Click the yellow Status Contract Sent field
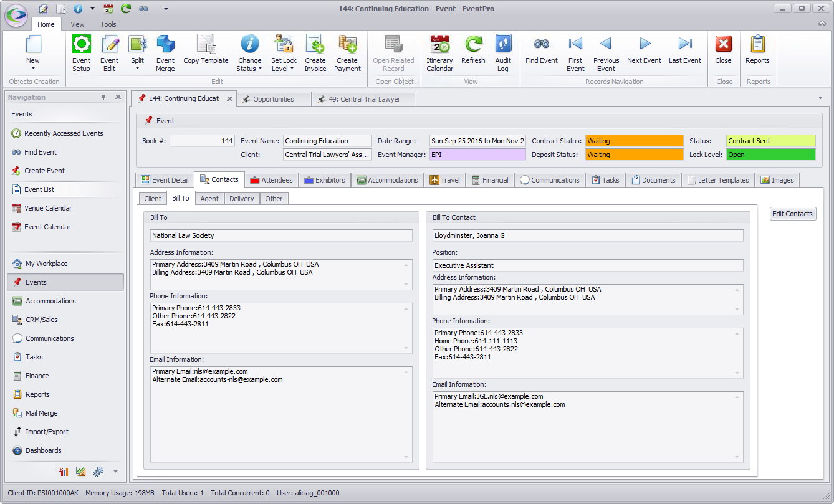Image resolution: width=834 pixels, height=504 pixels. (770, 141)
